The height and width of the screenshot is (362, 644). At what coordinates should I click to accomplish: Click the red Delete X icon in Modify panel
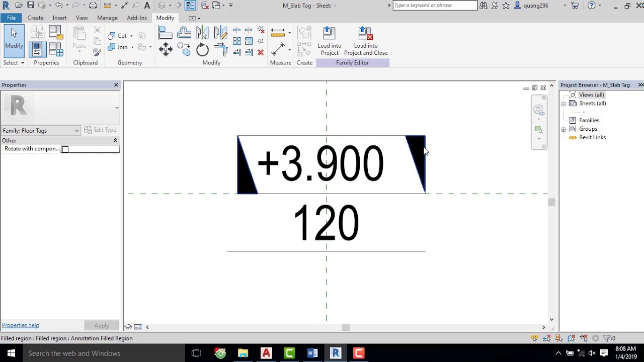[x=261, y=52]
